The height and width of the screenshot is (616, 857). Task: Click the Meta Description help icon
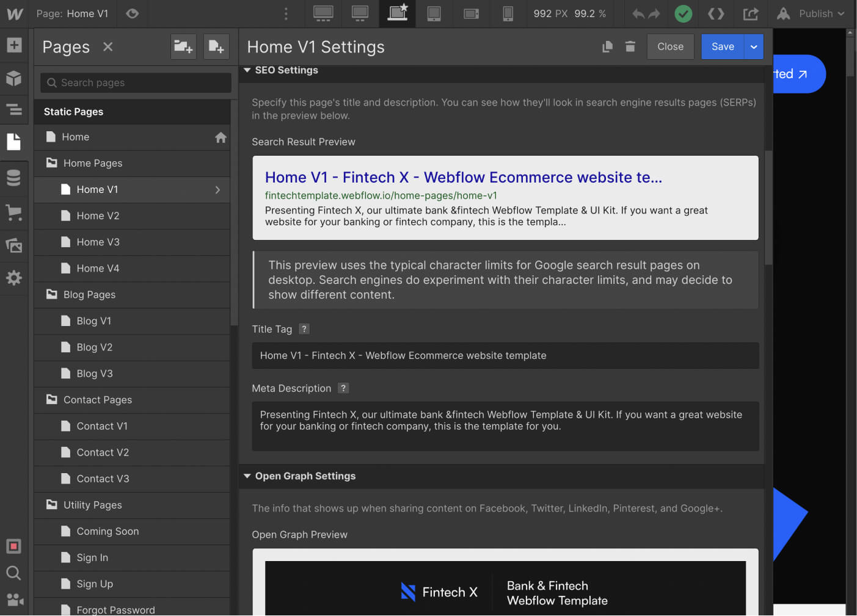(x=343, y=388)
